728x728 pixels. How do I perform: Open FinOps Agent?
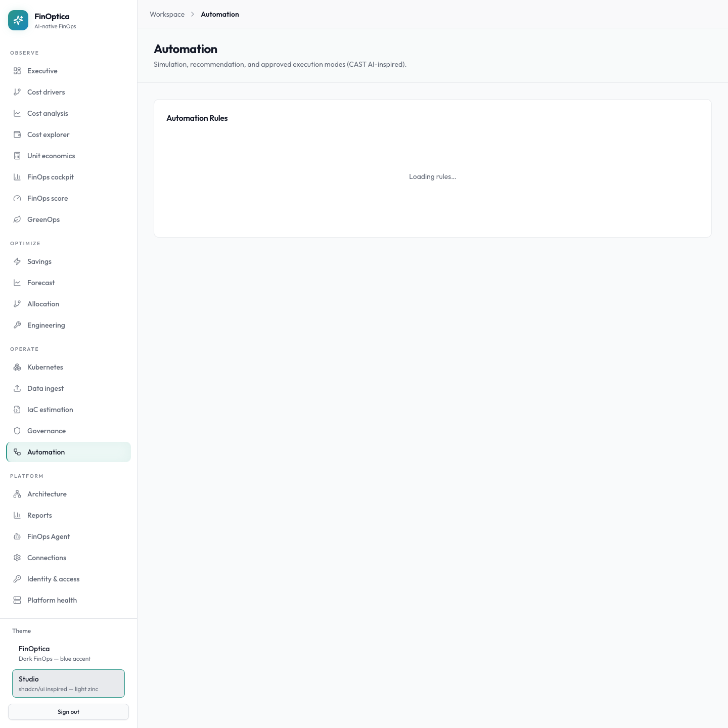(x=68, y=536)
